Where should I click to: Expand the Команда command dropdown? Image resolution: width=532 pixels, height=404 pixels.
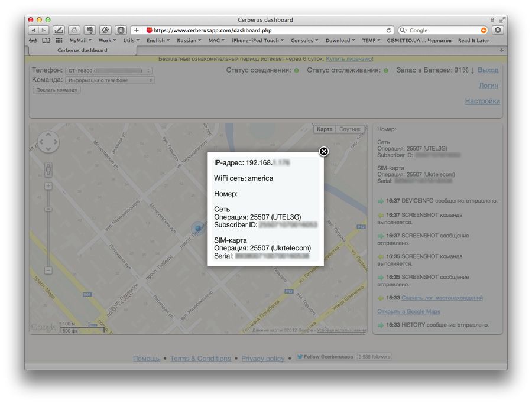pyautogui.click(x=109, y=80)
